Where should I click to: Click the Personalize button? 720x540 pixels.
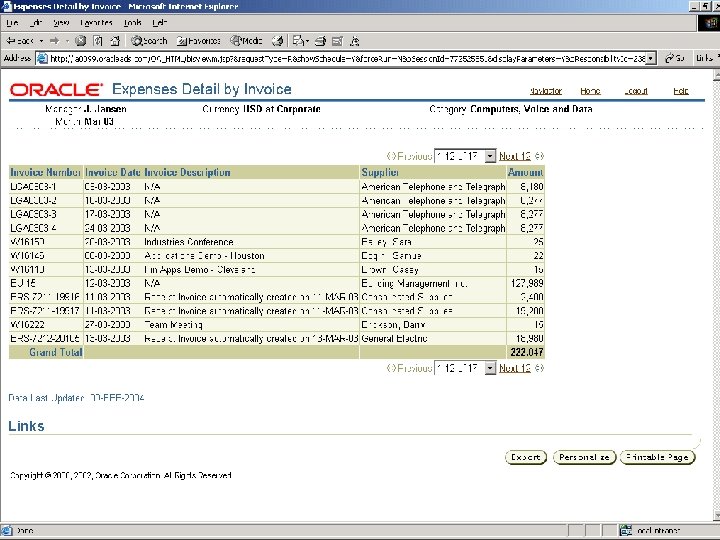click(x=584, y=457)
